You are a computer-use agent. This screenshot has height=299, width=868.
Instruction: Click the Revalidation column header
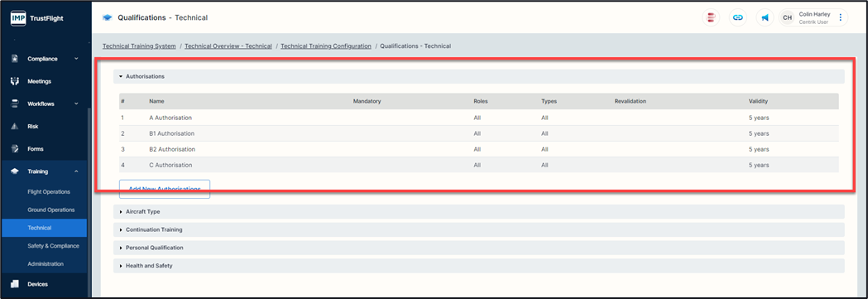(x=631, y=101)
